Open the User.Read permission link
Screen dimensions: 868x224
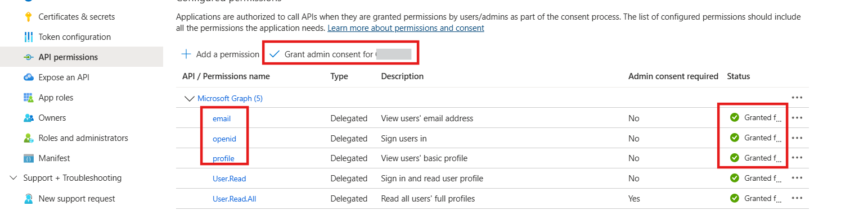point(229,179)
